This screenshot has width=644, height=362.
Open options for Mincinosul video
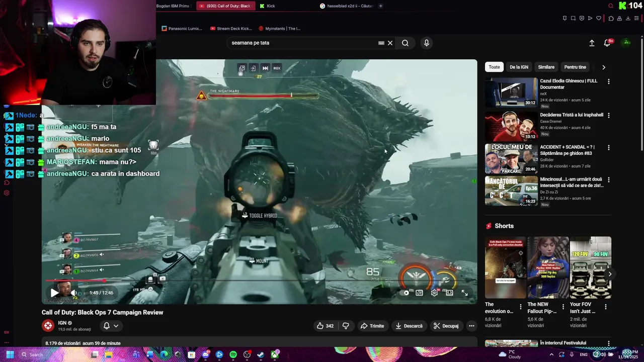click(x=609, y=179)
